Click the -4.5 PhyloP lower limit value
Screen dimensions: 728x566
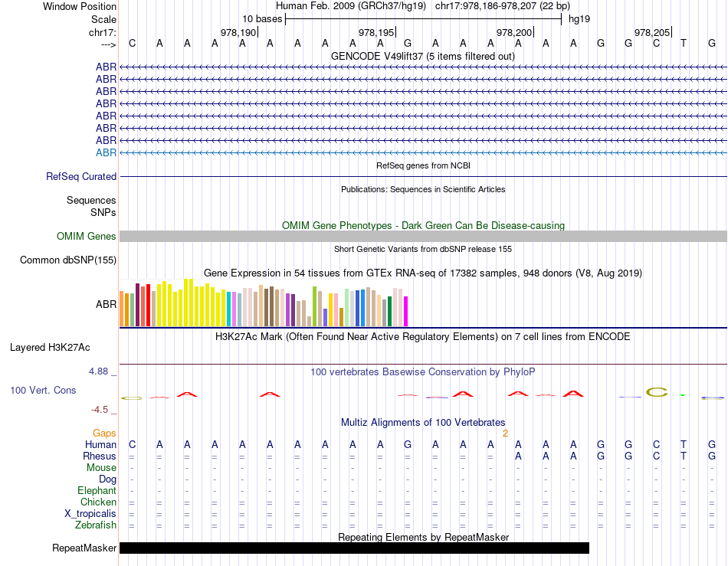click(100, 410)
